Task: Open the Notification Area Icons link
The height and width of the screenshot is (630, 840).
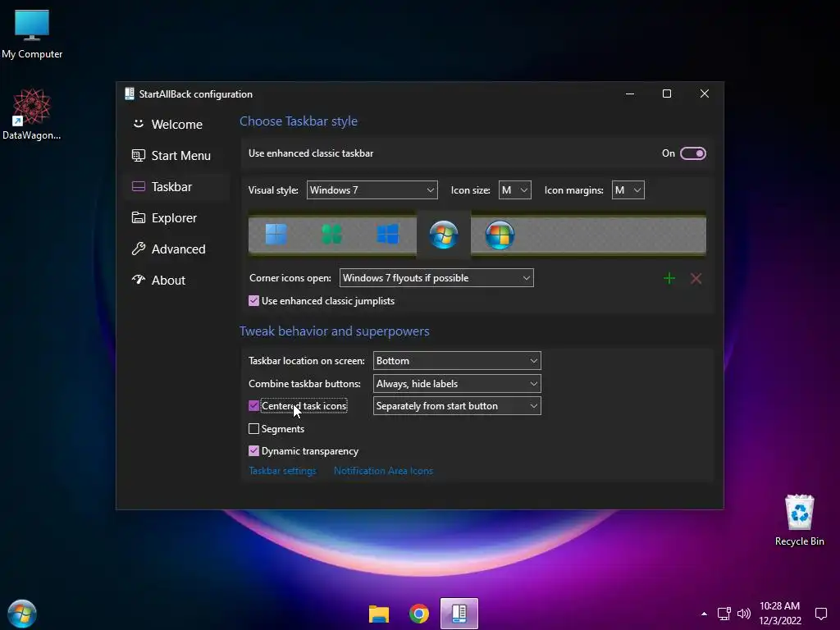Action: click(383, 471)
